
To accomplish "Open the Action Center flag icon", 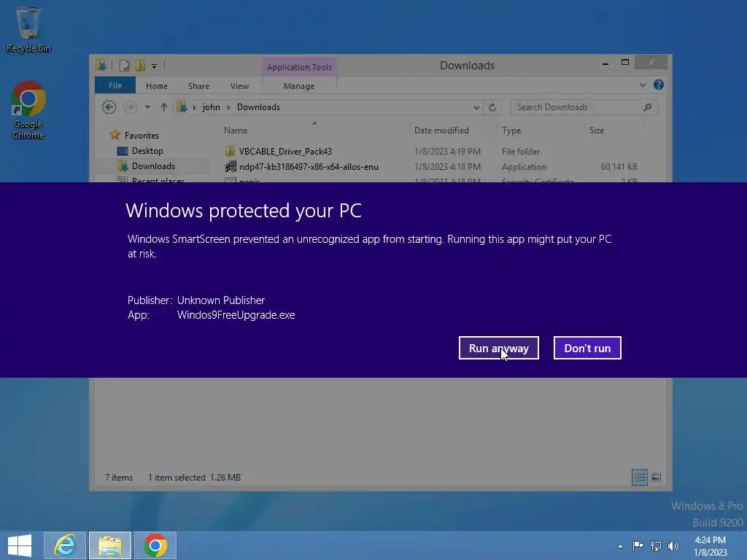I will coord(638,545).
